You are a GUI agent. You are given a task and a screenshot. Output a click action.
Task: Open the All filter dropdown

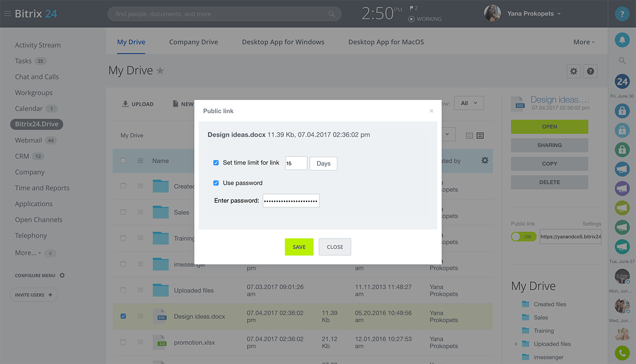468,103
